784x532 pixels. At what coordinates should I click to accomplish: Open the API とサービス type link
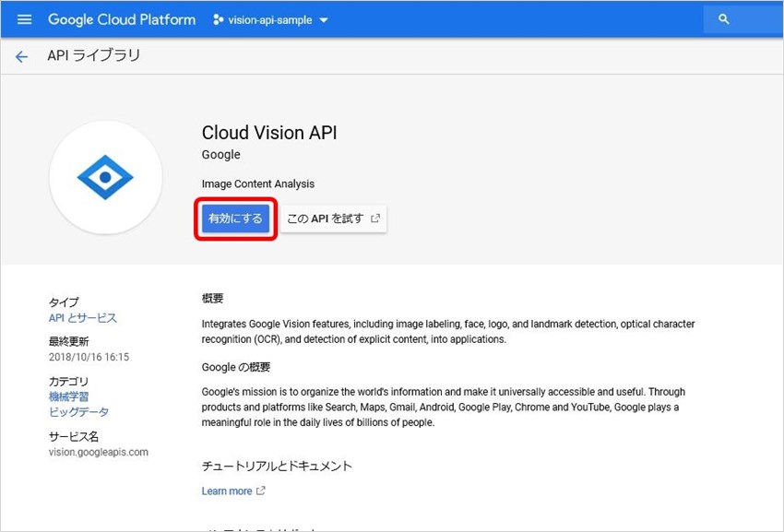pos(82,318)
